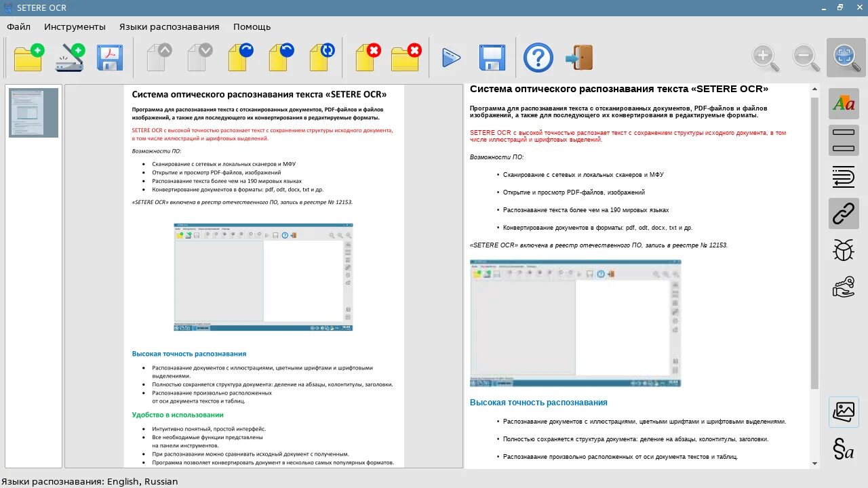Toggle the images icon in sidebar
Viewport: 868px width, 488px height.
(x=844, y=412)
